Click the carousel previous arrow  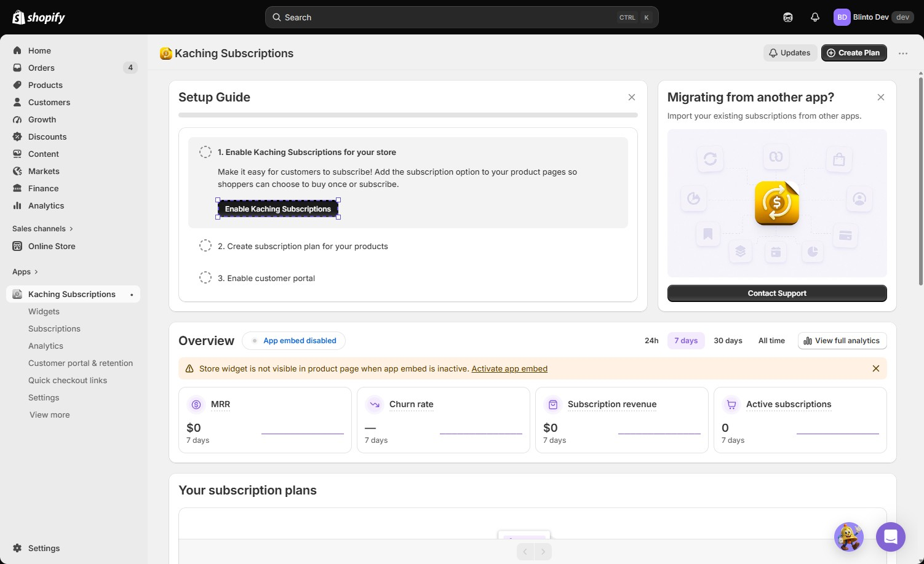click(x=525, y=552)
